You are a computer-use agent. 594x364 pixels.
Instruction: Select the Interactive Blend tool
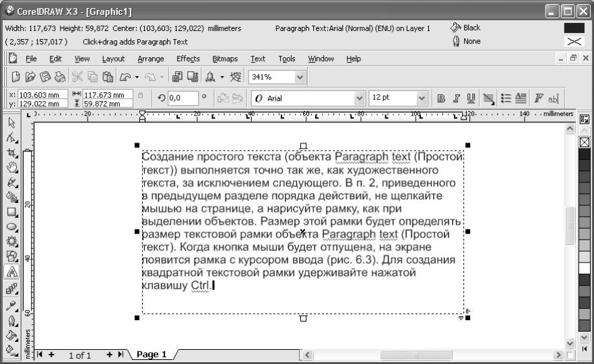(11, 289)
